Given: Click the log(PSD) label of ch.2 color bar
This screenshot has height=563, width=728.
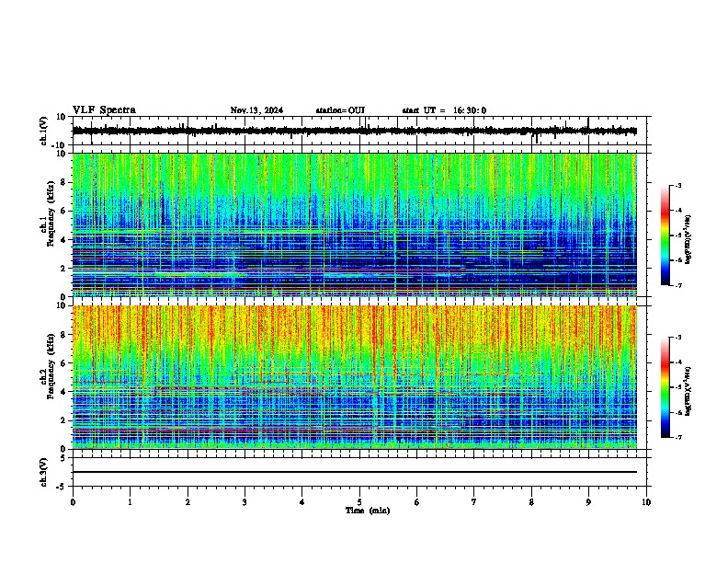Looking at the screenshot, I should 688,391.
